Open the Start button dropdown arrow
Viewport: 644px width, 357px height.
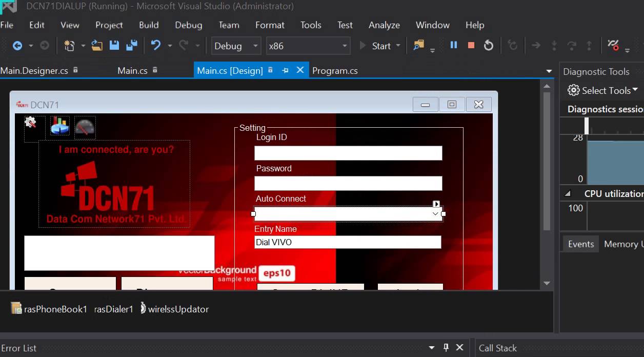(x=398, y=46)
